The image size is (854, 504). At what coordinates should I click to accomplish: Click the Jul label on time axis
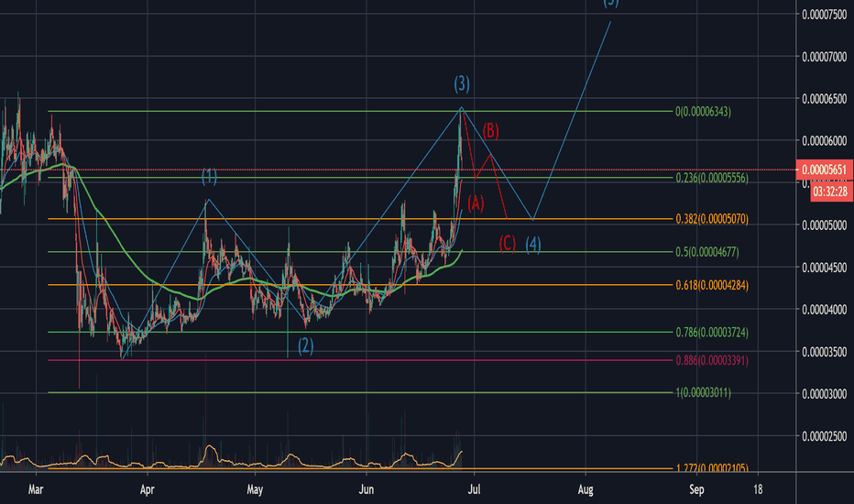[x=475, y=489]
